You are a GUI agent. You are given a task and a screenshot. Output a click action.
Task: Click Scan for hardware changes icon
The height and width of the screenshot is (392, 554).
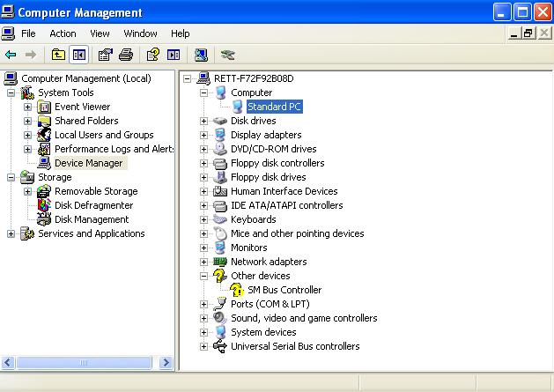tap(201, 55)
